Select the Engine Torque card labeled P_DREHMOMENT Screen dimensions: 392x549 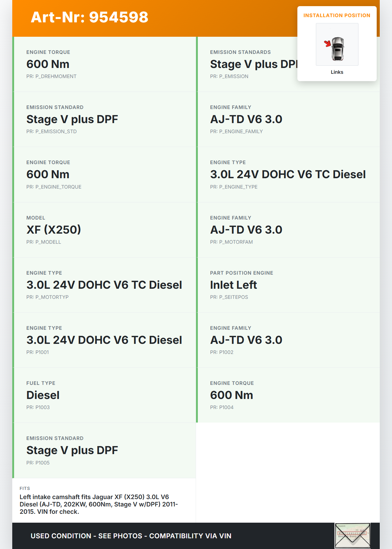point(105,64)
